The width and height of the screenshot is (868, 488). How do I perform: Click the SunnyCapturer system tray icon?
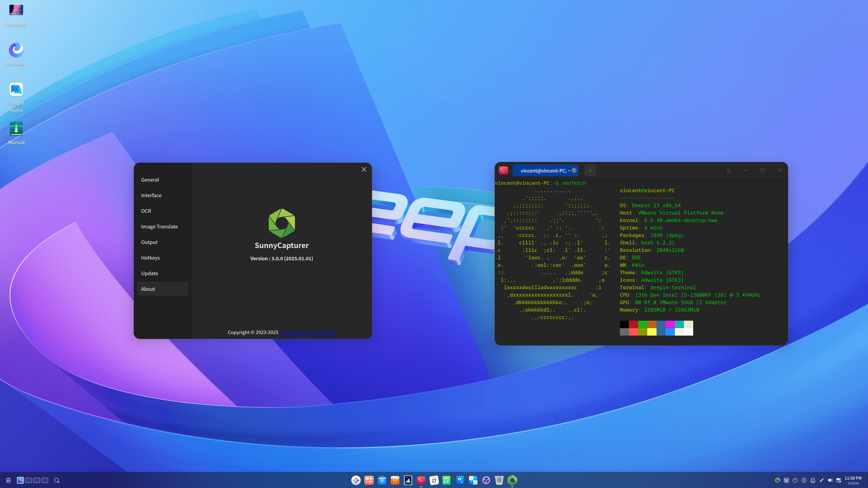777,480
